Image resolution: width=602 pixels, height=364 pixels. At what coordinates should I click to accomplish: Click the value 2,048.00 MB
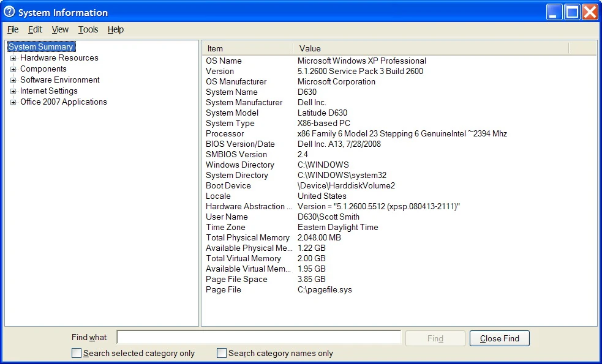[x=319, y=237]
